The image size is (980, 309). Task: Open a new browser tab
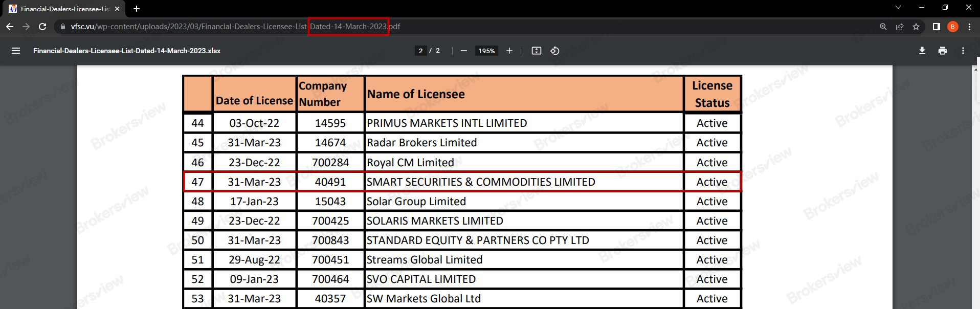click(137, 9)
